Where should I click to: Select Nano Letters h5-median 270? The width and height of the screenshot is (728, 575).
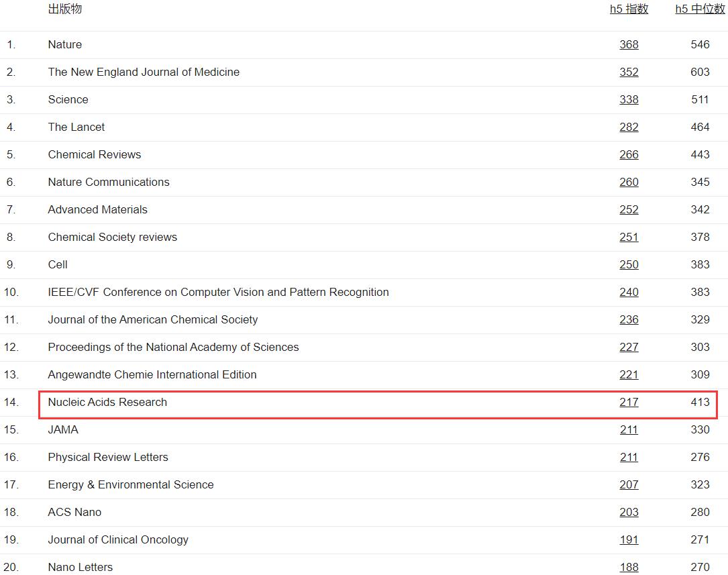tap(700, 567)
